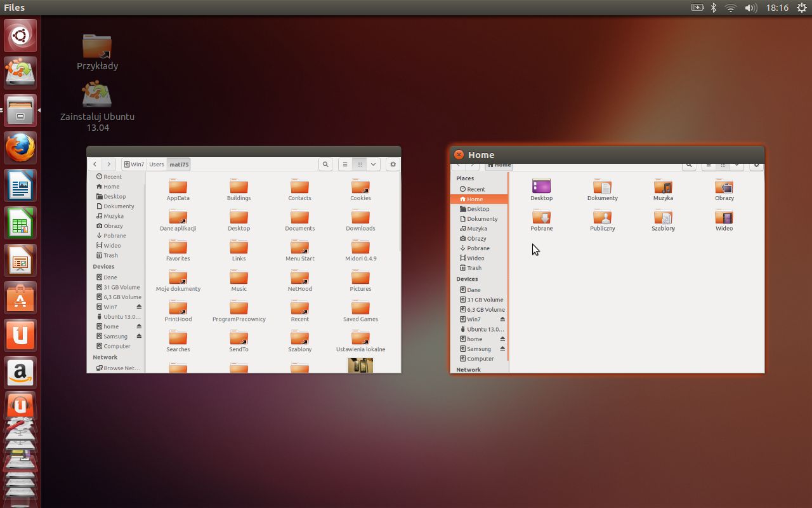
Task: Eject the home volume in the Home window
Action: [x=502, y=339]
